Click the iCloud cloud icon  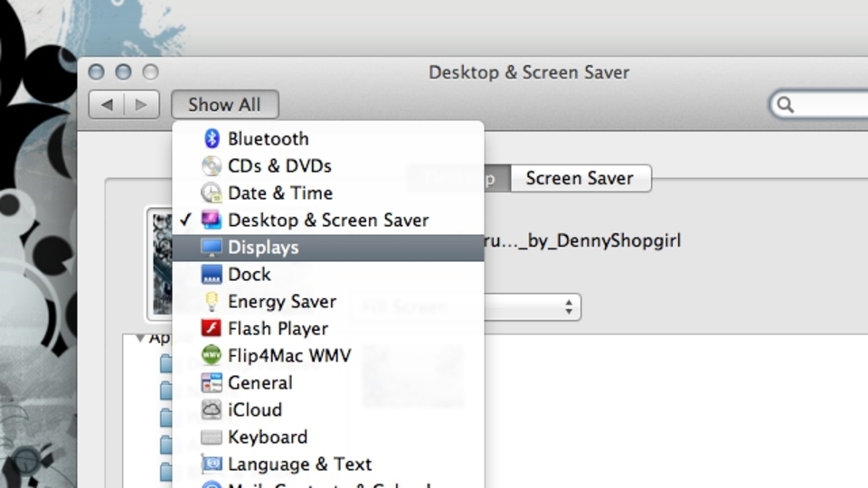212,409
